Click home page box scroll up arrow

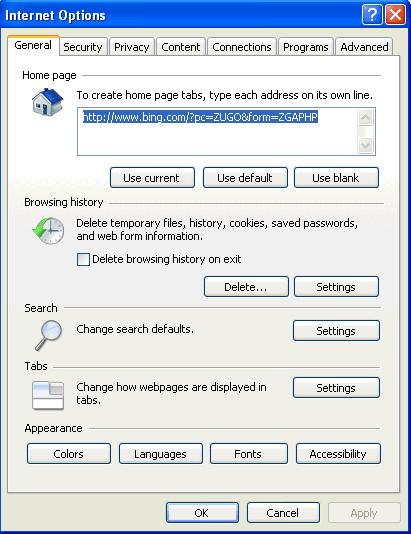pyautogui.click(x=366, y=118)
